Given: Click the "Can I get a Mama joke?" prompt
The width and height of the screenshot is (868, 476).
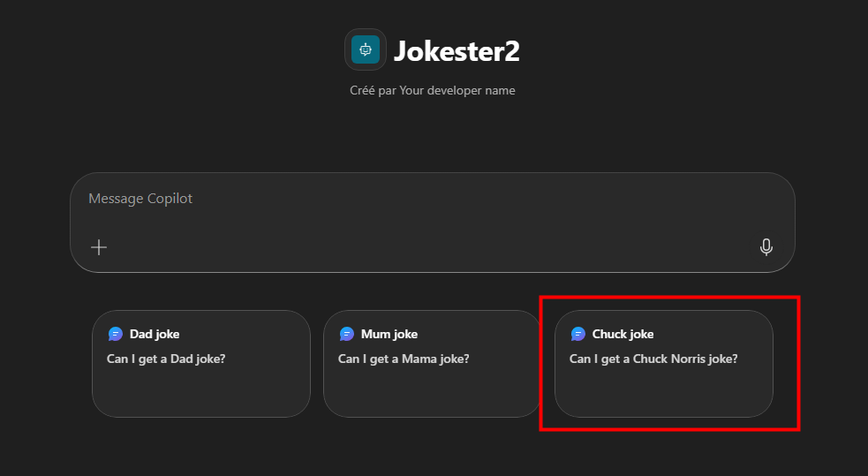Looking at the screenshot, I should [403, 359].
